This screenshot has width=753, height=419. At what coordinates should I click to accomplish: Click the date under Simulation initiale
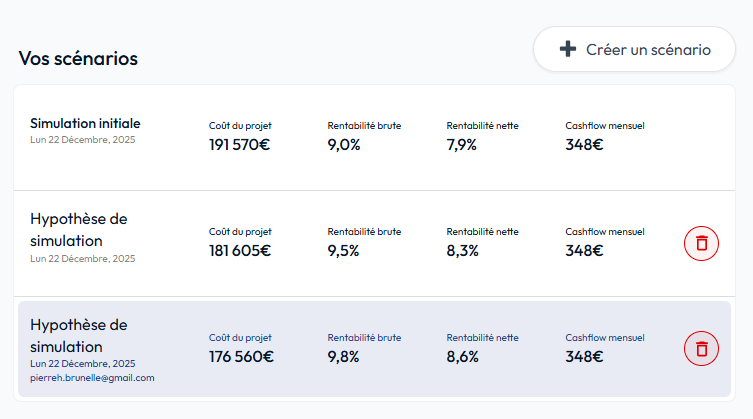[x=82, y=139]
